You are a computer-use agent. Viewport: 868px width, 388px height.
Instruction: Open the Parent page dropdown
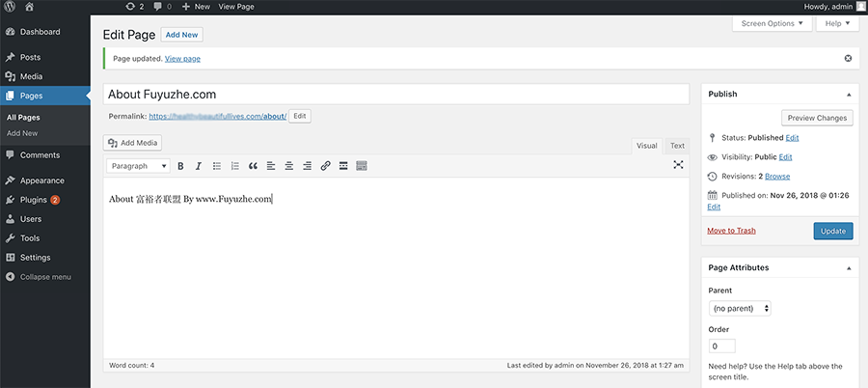(x=740, y=308)
